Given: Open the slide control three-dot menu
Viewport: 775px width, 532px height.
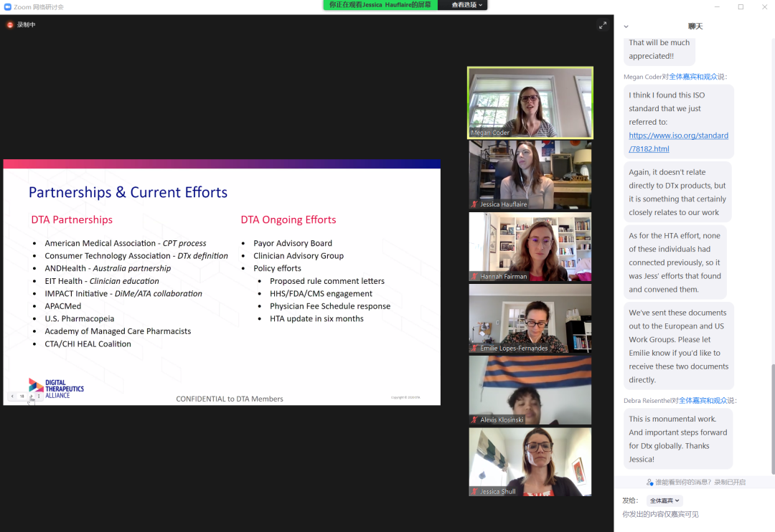Looking at the screenshot, I should [x=39, y=396].
